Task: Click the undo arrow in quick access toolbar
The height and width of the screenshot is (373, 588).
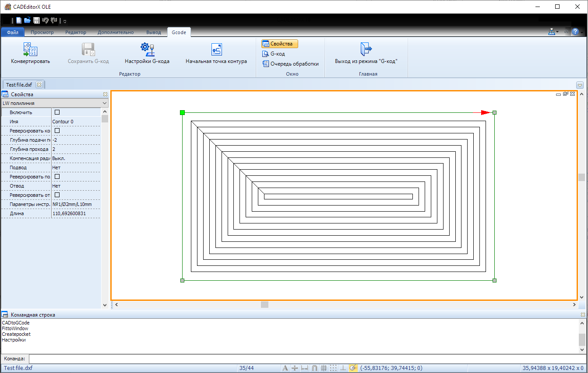Action: pos(45,21)
